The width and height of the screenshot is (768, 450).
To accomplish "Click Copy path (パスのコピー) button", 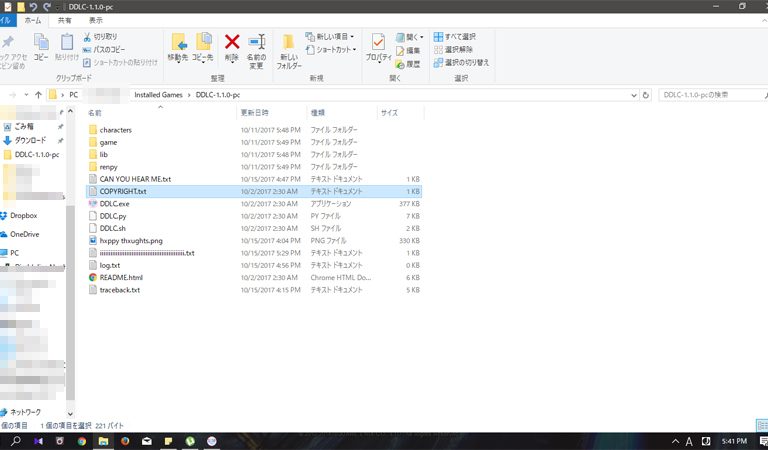I will click(104, 49).
